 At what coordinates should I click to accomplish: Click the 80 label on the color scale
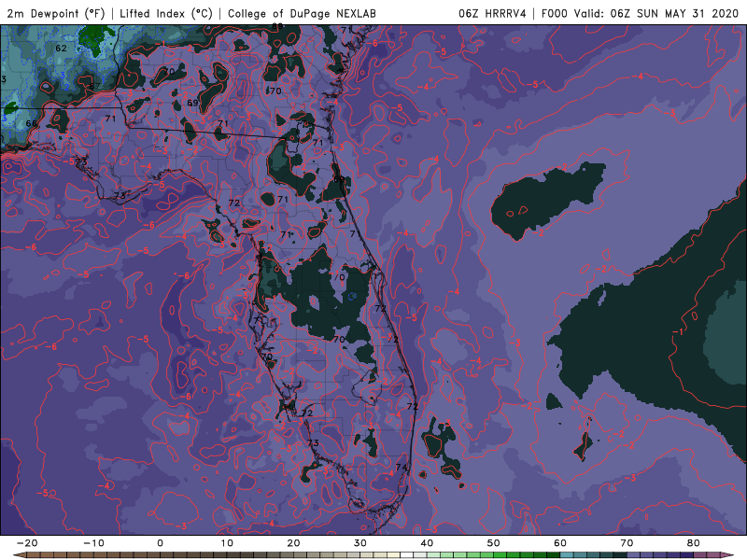coord(694,543)
